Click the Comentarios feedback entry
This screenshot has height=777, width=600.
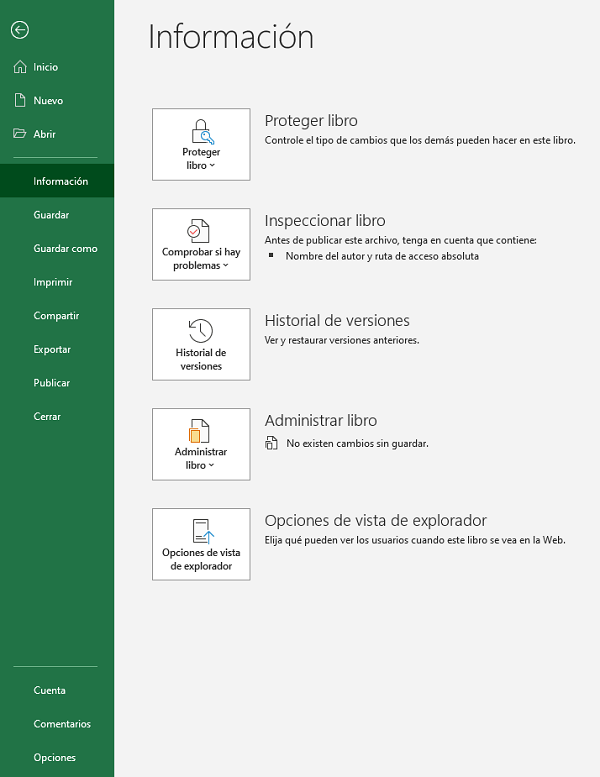(62, 724)
